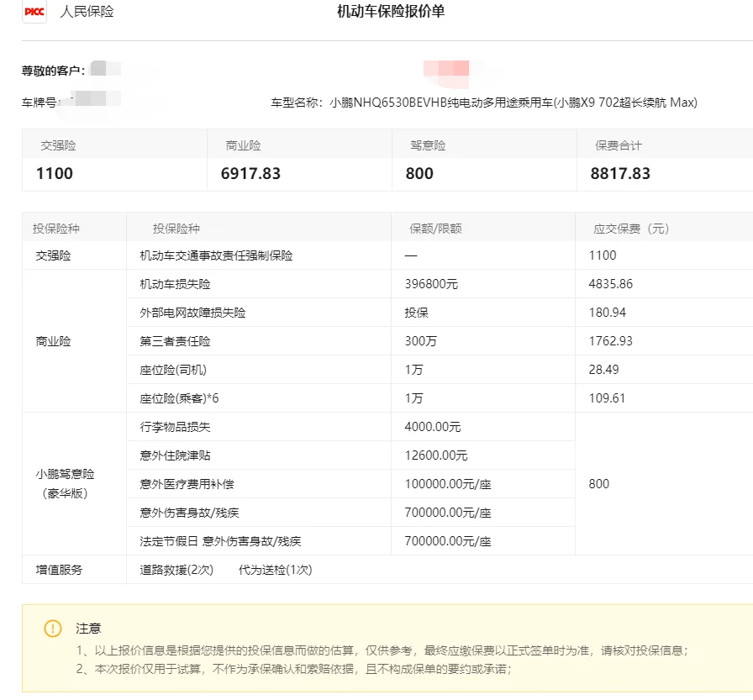This screenshot has width=753, height=700.
Task: Click the bold 800 driver insurance total
Action: click(x=419, y=173)
